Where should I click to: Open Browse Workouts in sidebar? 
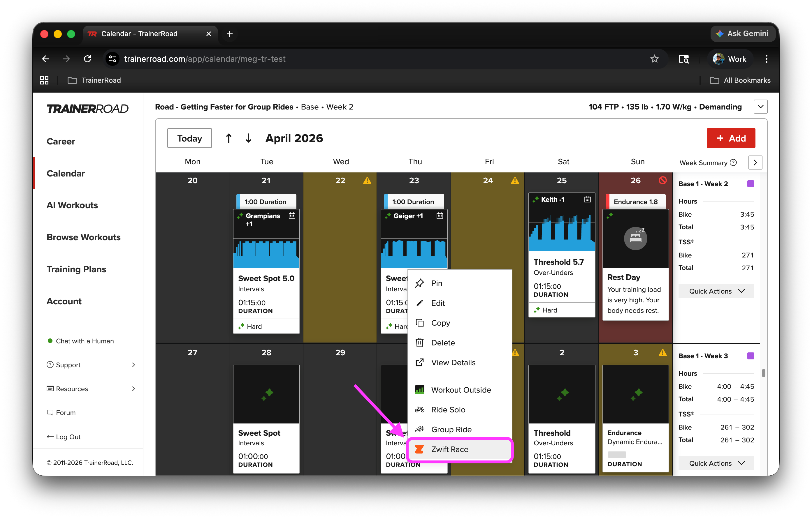pos(84,238)
